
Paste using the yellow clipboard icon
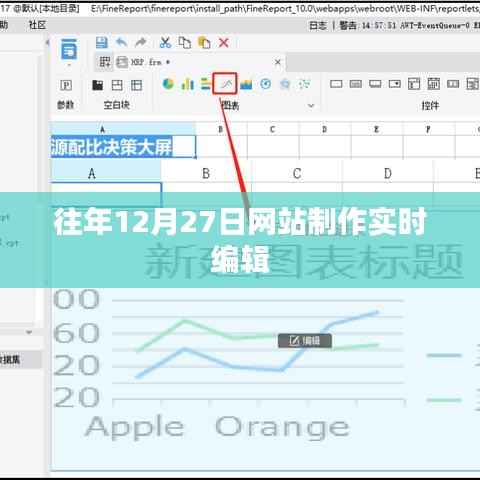coord(204,43)
